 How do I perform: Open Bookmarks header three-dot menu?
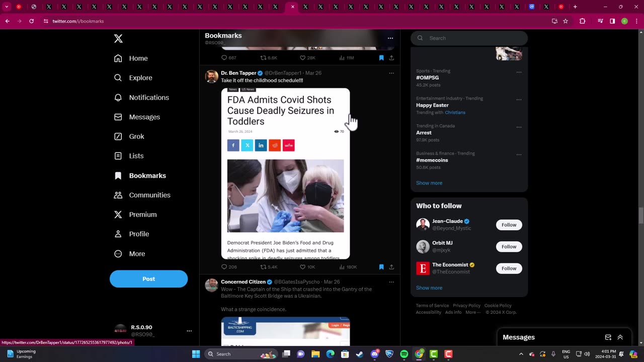click(x=390, y=38)
